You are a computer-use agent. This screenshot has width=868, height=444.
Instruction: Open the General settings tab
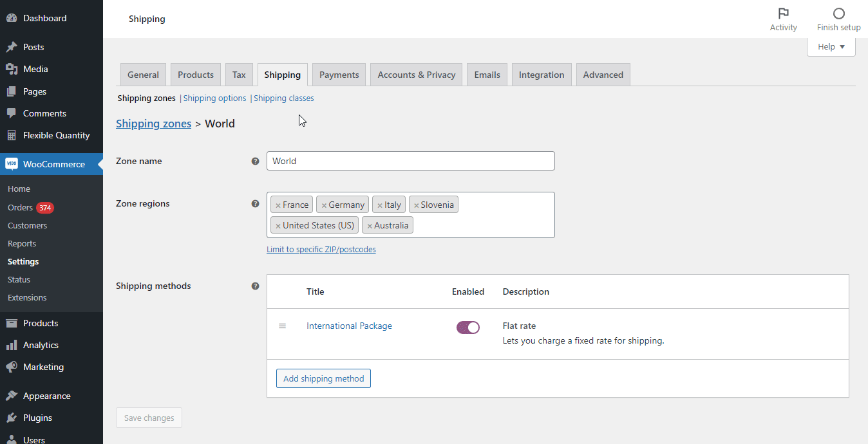click(x=143, y=75)
